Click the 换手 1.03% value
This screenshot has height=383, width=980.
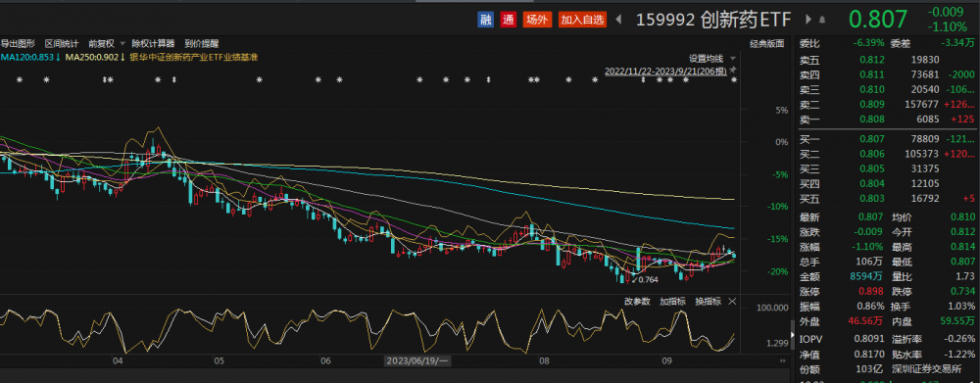960,307
